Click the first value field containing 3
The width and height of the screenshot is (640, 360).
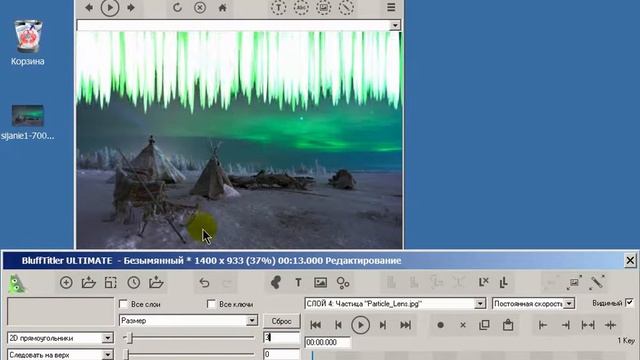(281, 337)
